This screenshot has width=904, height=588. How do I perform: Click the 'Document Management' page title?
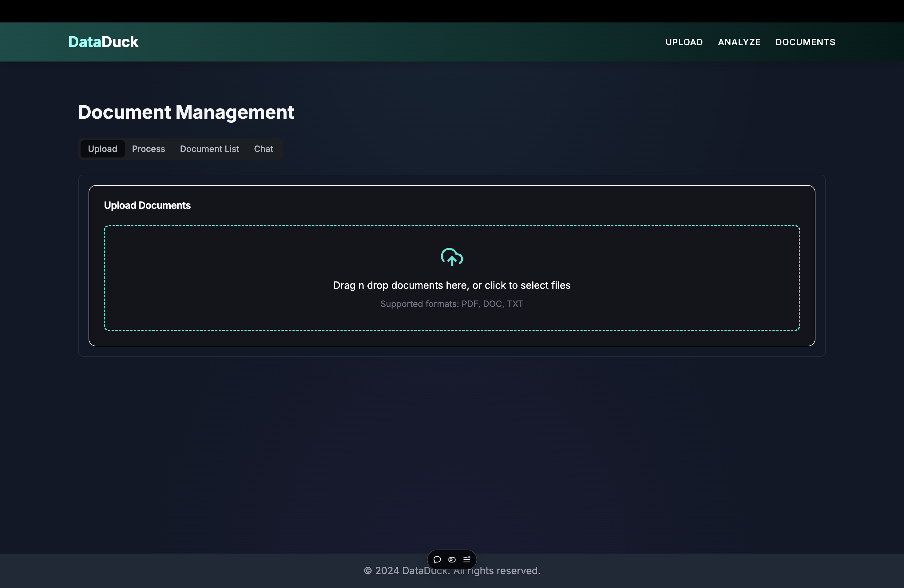click(x=186, y=113)
